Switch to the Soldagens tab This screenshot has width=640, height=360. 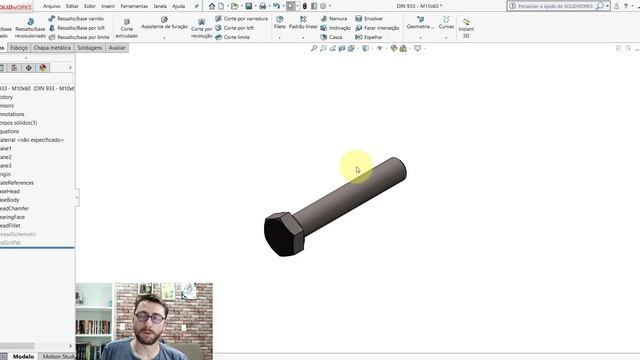[x=90, y=48]
